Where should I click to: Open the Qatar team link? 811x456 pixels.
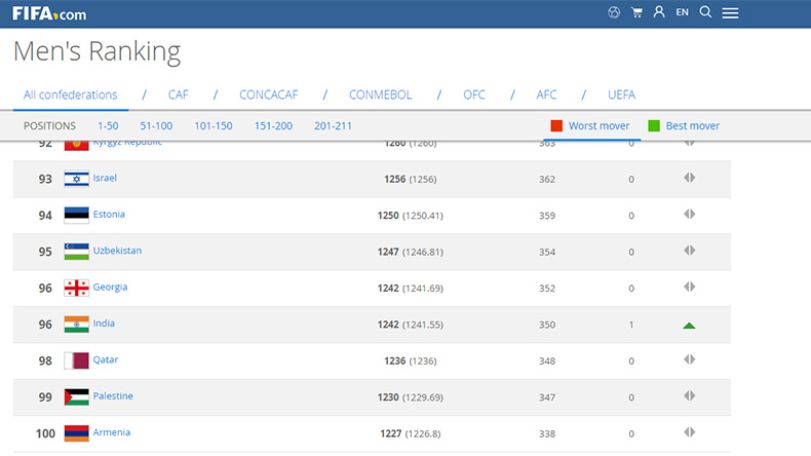105,360
